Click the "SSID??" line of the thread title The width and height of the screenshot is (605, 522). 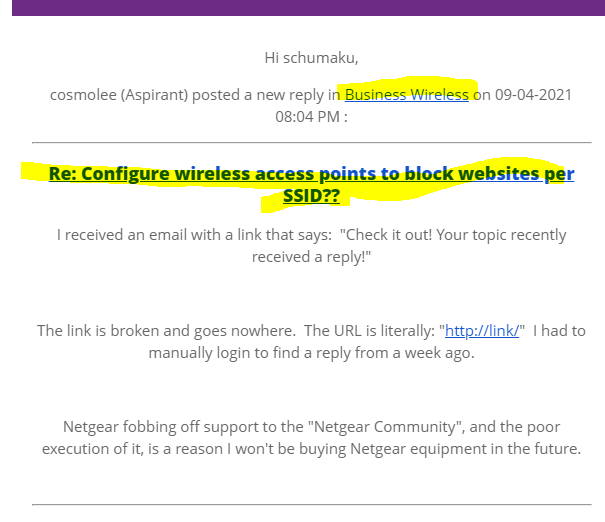click(311, 196)
